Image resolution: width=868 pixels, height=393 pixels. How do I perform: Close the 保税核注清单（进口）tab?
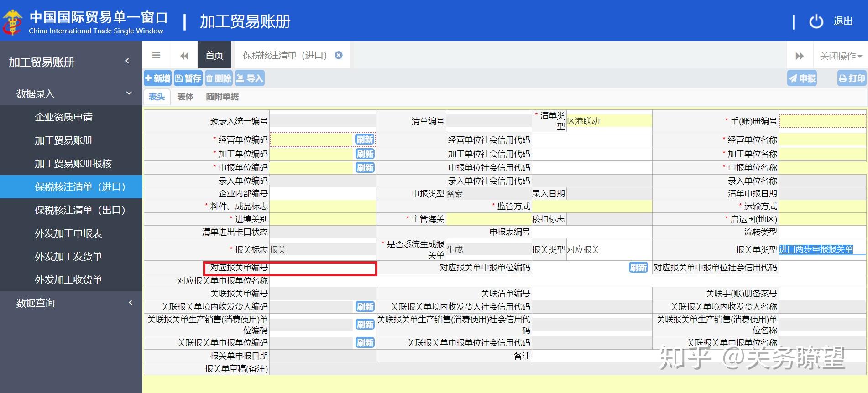(339, 55)
